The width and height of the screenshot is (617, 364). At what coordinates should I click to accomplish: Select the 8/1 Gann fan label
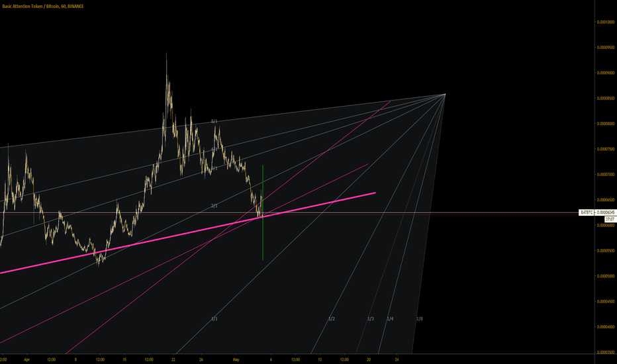[214, 122]
